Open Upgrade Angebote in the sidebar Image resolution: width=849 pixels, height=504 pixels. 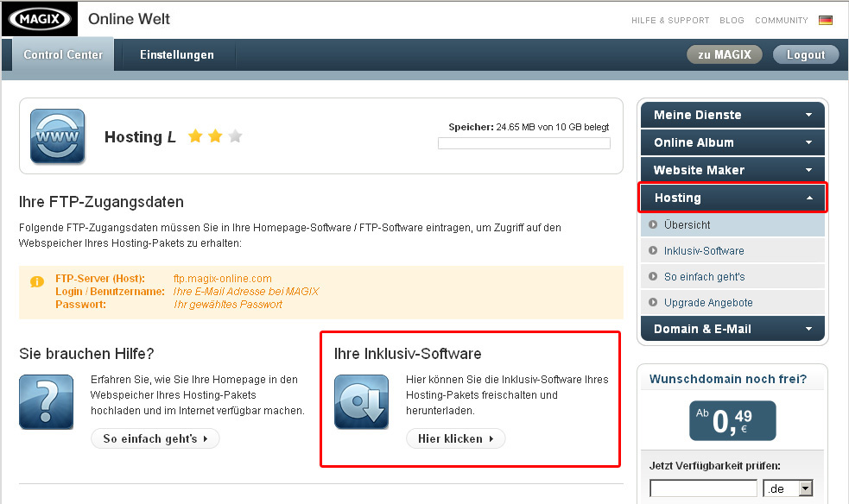point(732,302)
